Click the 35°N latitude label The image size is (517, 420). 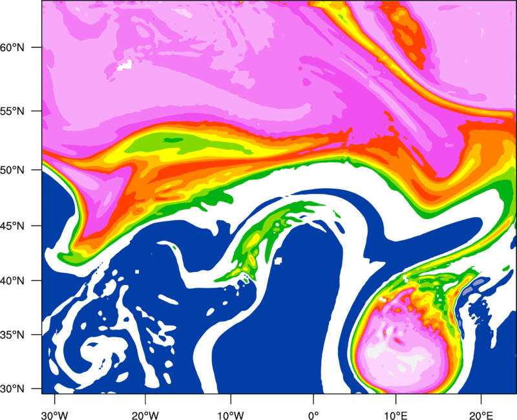click(x=12, y=335)
